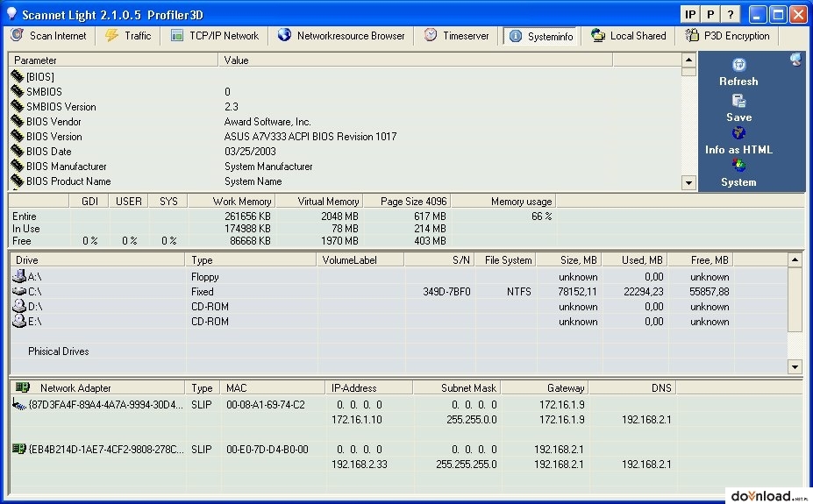813x504 pixels.
Task: Click the Memory usage 66 % value
Action: tap(541, 217)
